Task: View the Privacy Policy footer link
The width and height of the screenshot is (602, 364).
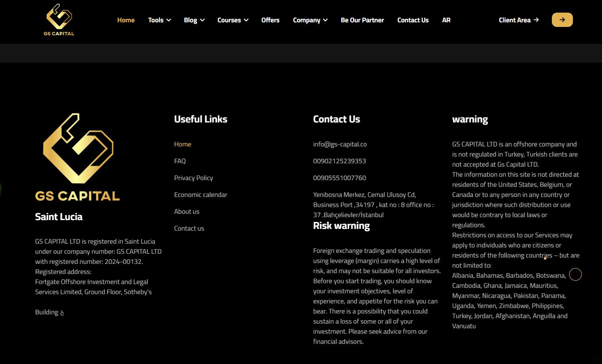Action: [x=193, y=178]
